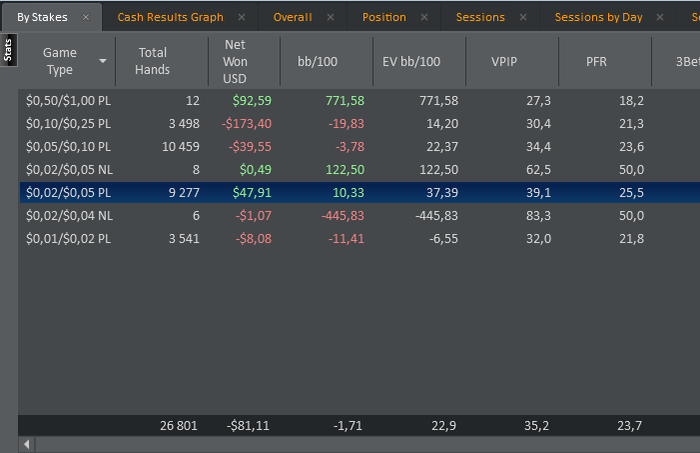Open the Game Type column filter dropdown
This screenshot has width=700, height=453.
coord(103,61)
